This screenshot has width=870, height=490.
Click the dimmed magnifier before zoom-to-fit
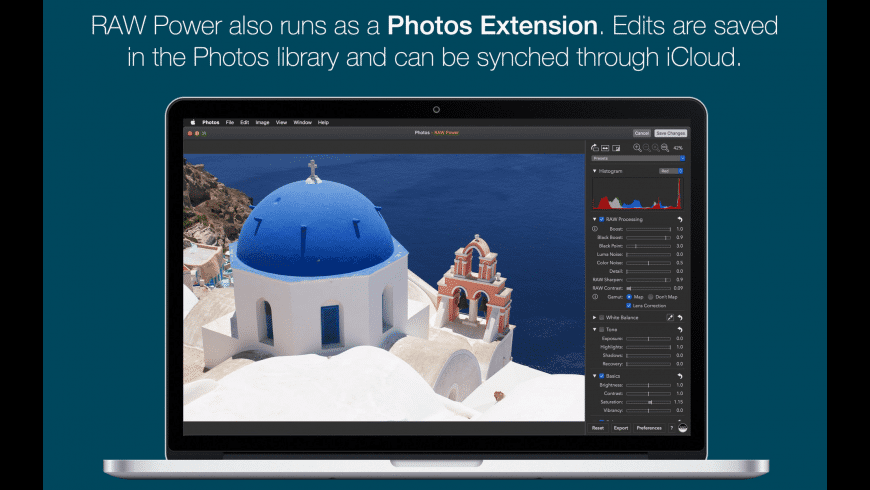(656, 148)
